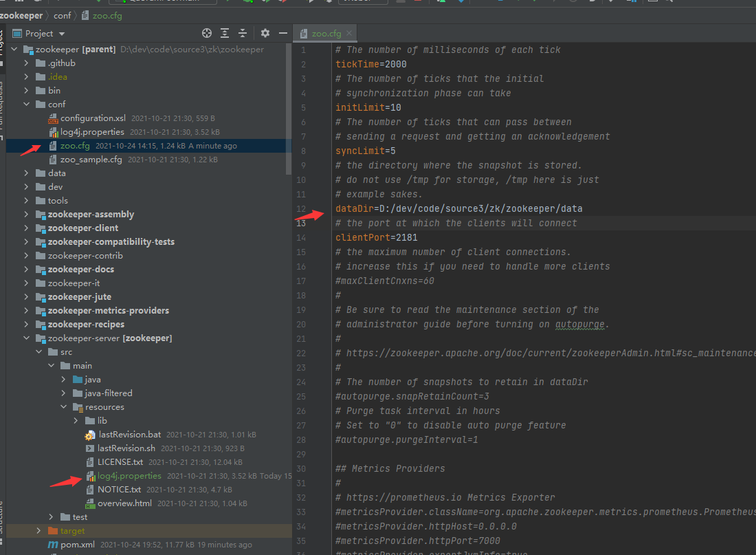Expand the java source folder
This screenshot has height=555, width=756.
coord(63,380)
